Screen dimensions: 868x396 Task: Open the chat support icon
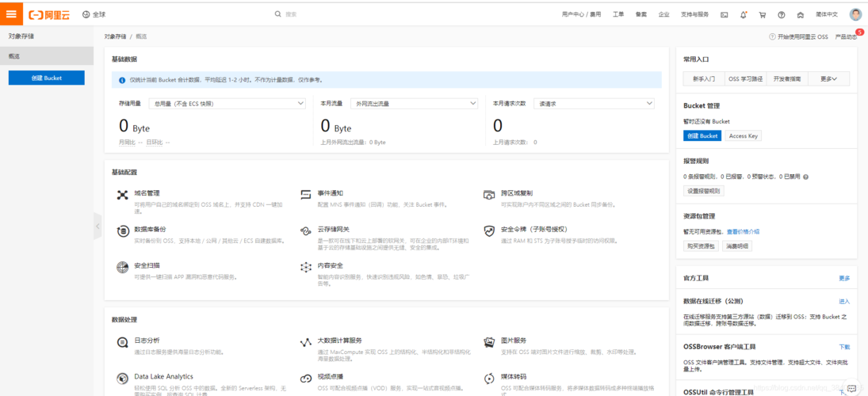852,388
